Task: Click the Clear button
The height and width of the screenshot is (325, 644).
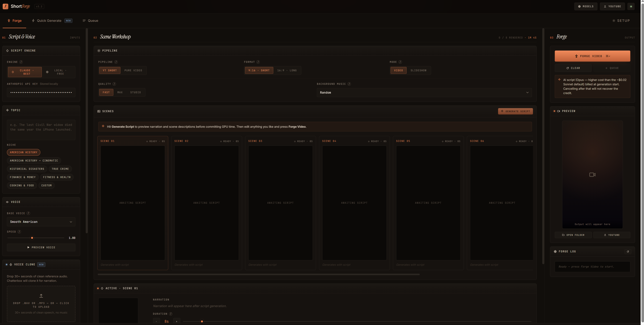Action: [x=573, y=68]
